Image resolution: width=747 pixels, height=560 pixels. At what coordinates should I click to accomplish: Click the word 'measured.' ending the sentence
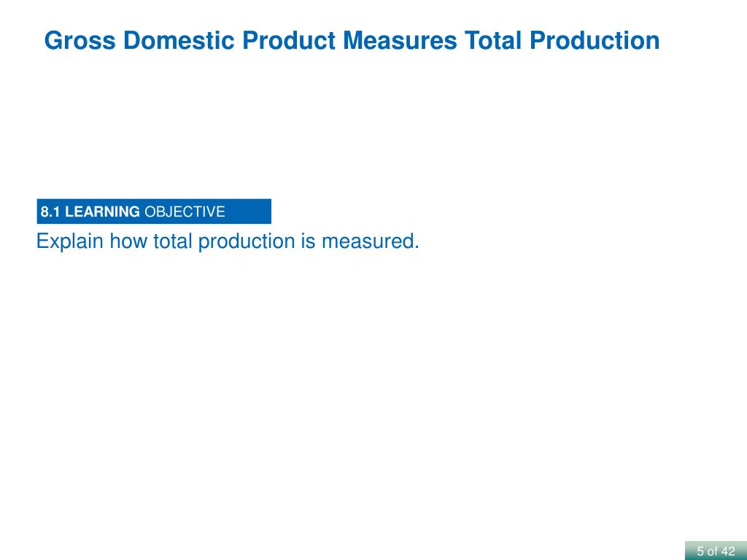click(x=370, y=241)
